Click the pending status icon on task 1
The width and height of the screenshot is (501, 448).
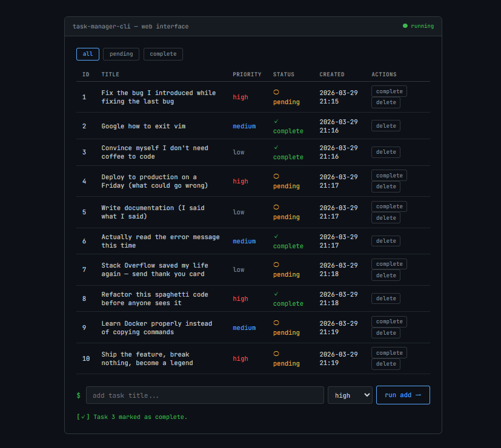(x=276, y=92)
